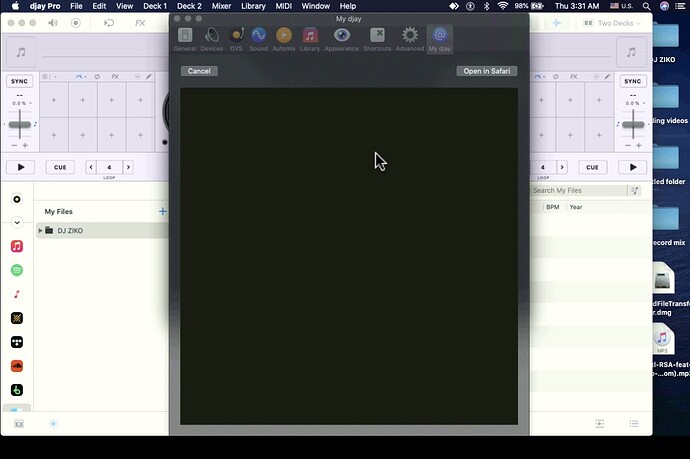Open the Library preferences tab

(x=310, y=40)
